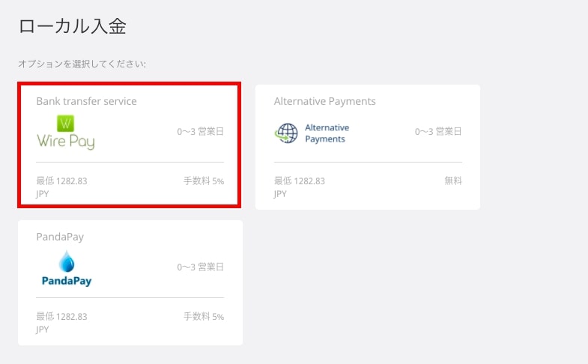This screenshot has height=364, width=588.
Task: Click the Wire Pay 手数料 5% label
Action: (204, 181)
